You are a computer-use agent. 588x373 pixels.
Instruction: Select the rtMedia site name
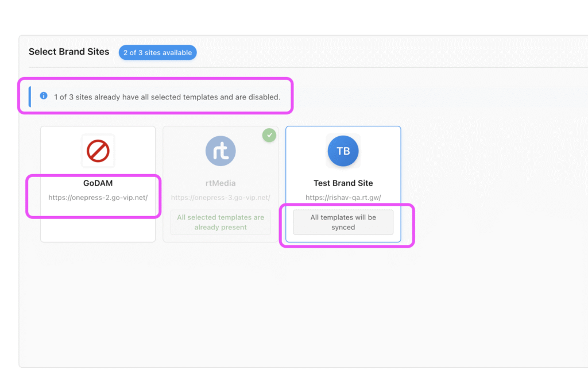tap(220, 183)
